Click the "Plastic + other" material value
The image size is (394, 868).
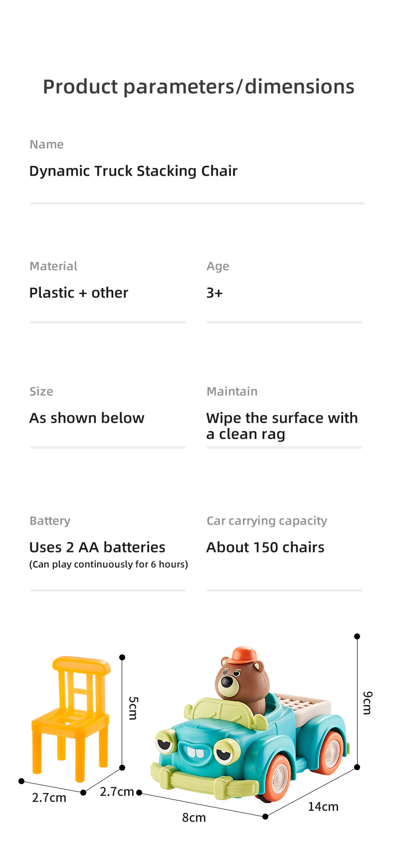click(79, 293)
